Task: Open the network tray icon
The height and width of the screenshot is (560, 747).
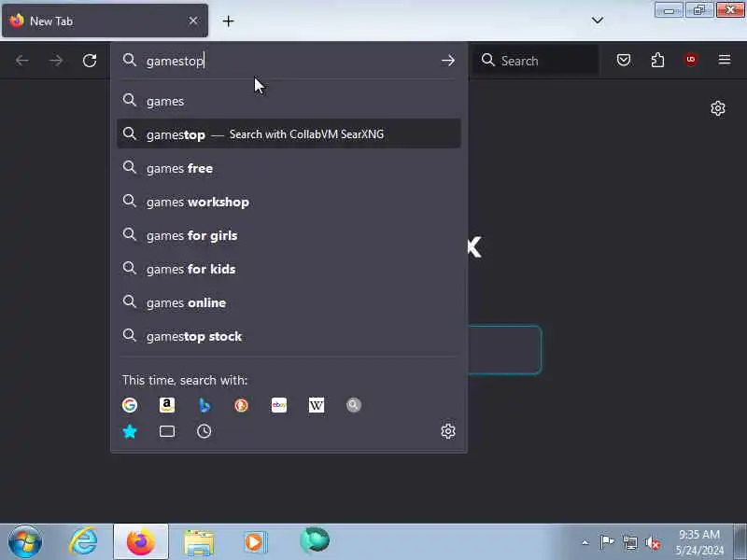Action: (629, 542)
